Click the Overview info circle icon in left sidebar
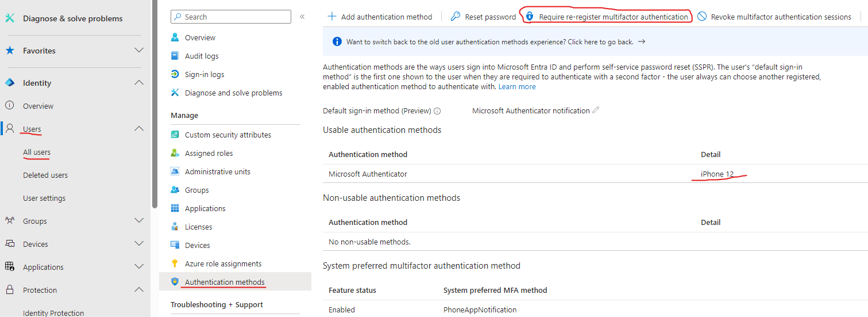The image size is (868, 317). click(9, 106)
